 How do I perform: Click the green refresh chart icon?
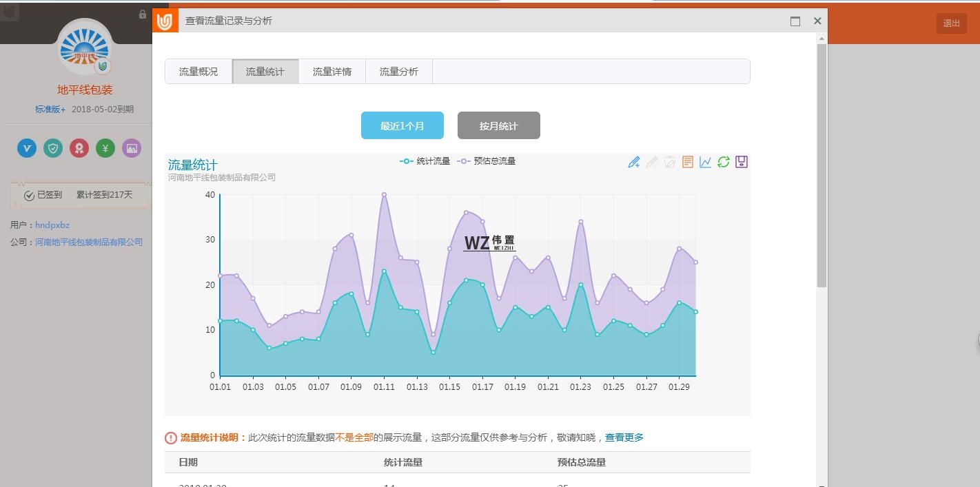pyautogui.click(x=723, y=162)
